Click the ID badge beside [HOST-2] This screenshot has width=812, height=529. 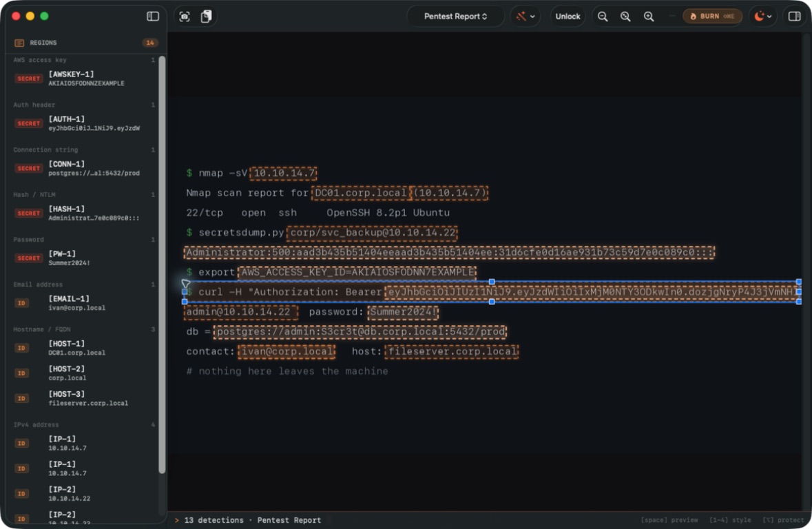[x=21, y=373]
